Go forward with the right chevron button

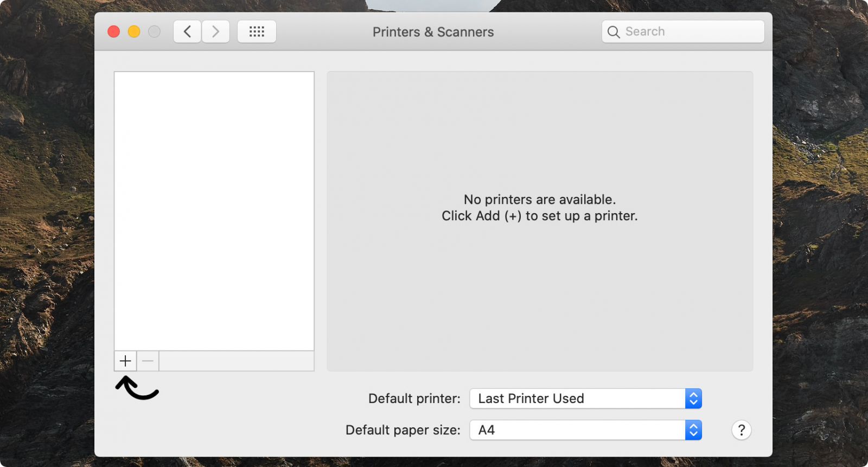[x=215, y=31]
